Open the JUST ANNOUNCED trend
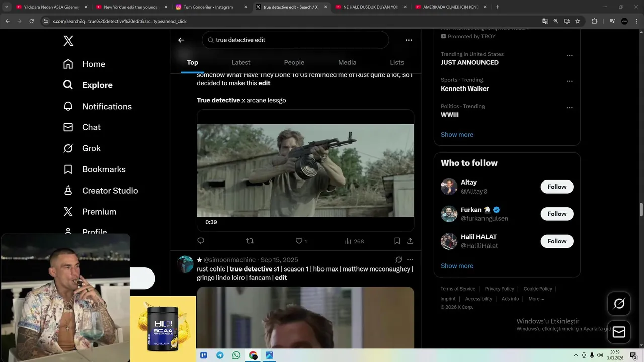Viewport: 644px width, 362px height. pyautogui.click(x=469, y=63)
